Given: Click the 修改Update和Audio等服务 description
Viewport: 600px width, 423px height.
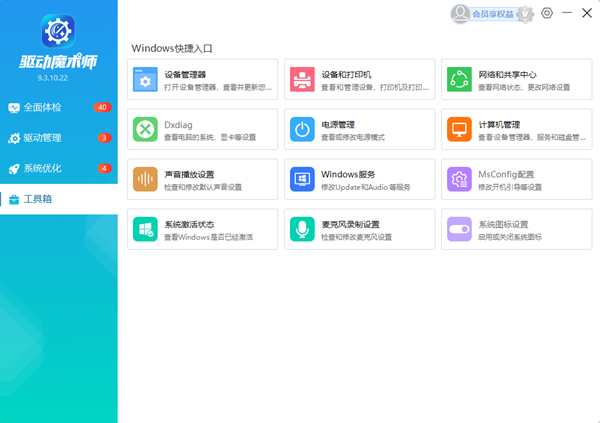Looking at the screenshot, I should pos(366,187).
